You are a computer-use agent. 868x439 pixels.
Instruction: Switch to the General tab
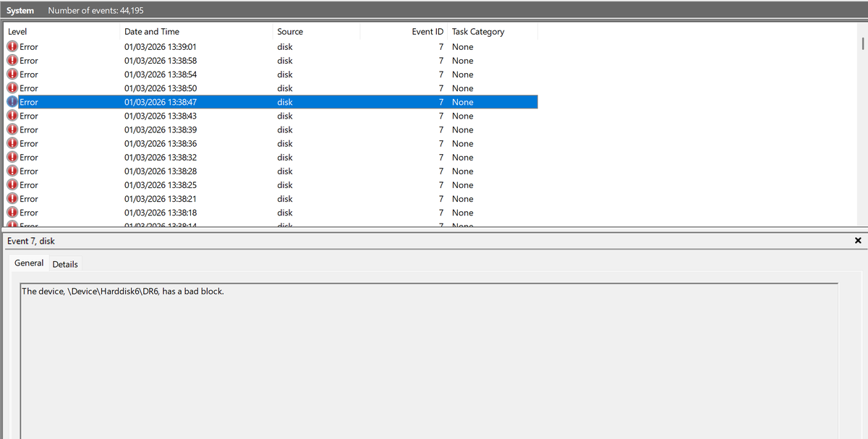[29, 263]
